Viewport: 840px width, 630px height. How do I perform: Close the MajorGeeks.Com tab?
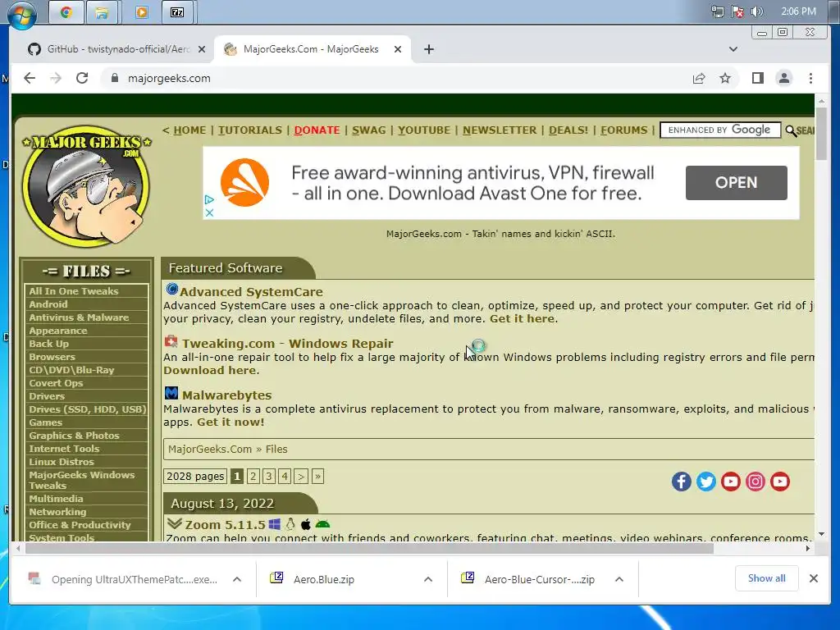[398, 49]
